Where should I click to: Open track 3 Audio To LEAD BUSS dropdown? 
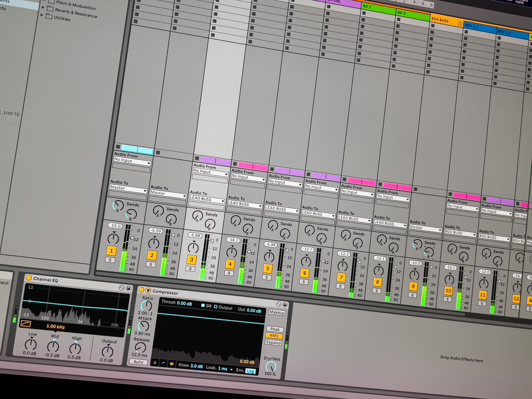[207, 199]
